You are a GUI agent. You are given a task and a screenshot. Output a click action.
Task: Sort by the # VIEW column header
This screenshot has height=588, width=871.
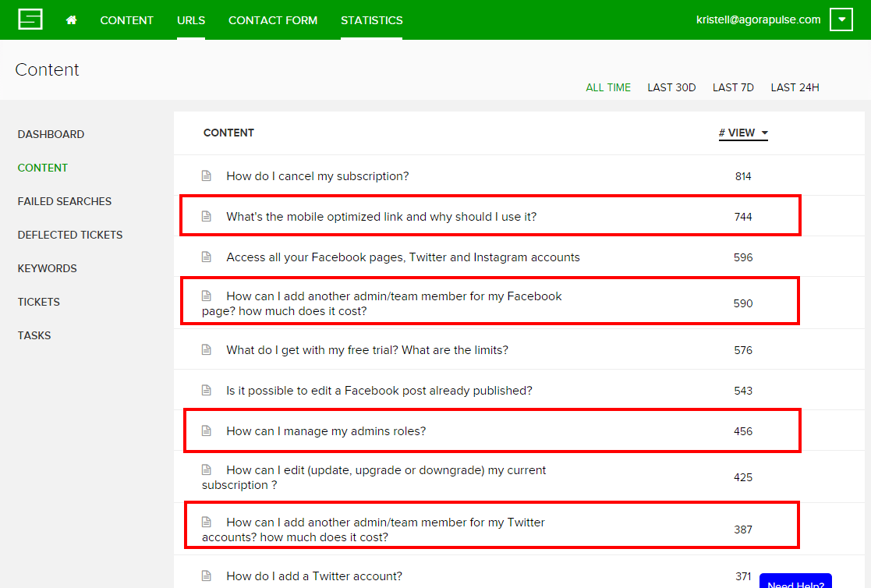coord(743,133)
